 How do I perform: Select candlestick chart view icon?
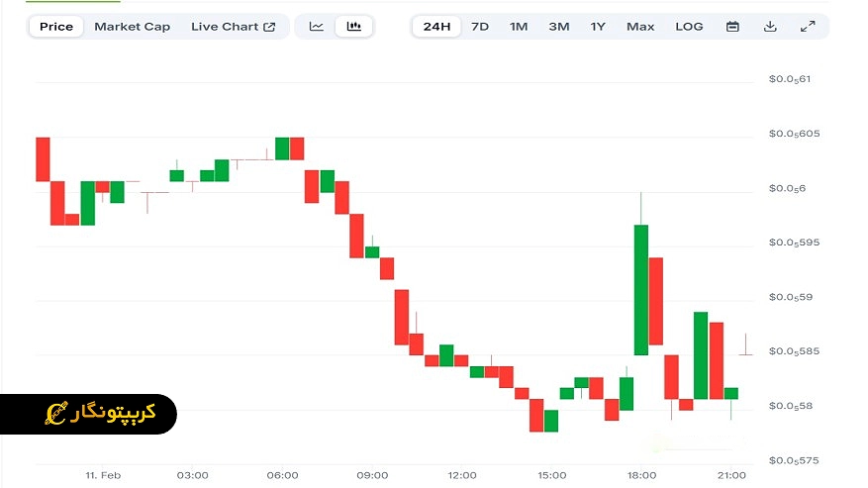click(x=354, y=27)
